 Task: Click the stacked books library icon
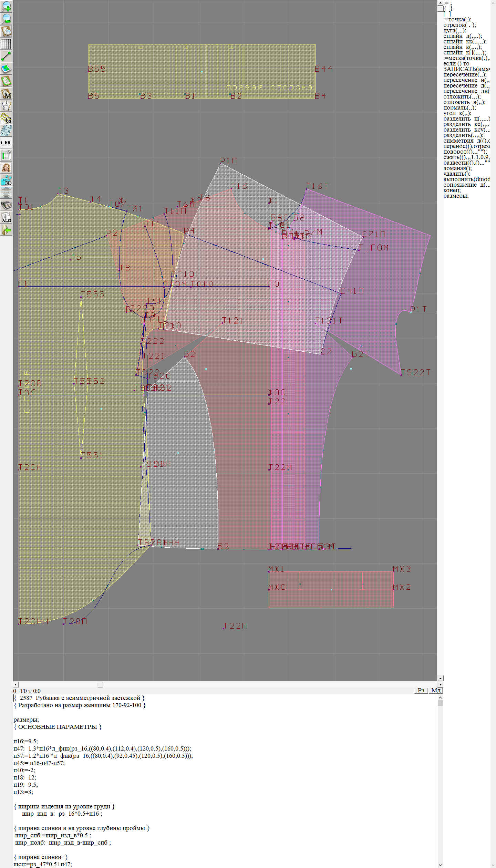coord(6,205)
